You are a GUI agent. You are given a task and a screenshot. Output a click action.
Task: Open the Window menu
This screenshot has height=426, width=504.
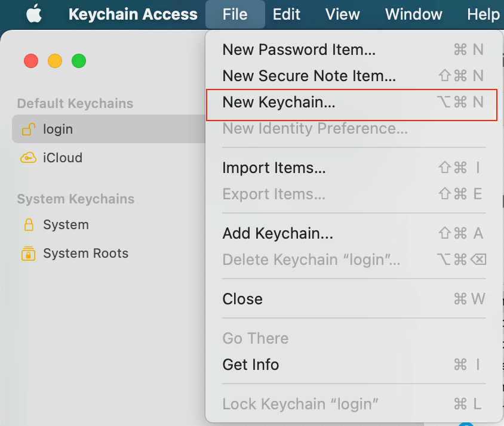(413, 14)
